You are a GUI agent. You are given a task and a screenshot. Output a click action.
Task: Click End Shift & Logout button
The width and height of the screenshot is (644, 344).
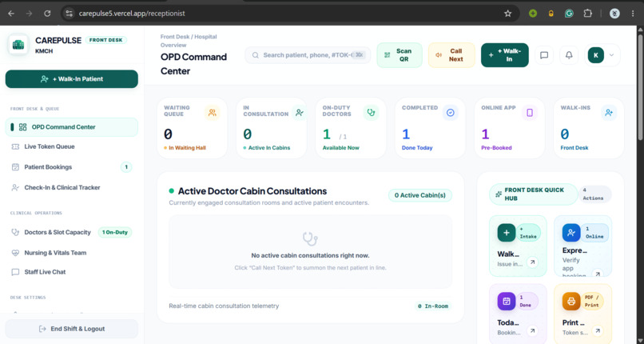tap(72, 329)
